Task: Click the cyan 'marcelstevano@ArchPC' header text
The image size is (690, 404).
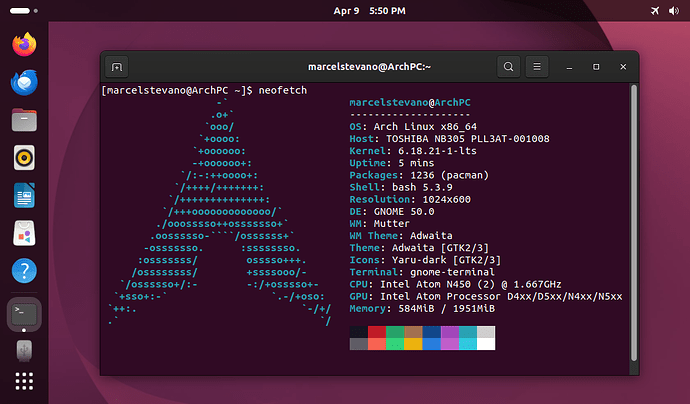Action: point(410,103)
